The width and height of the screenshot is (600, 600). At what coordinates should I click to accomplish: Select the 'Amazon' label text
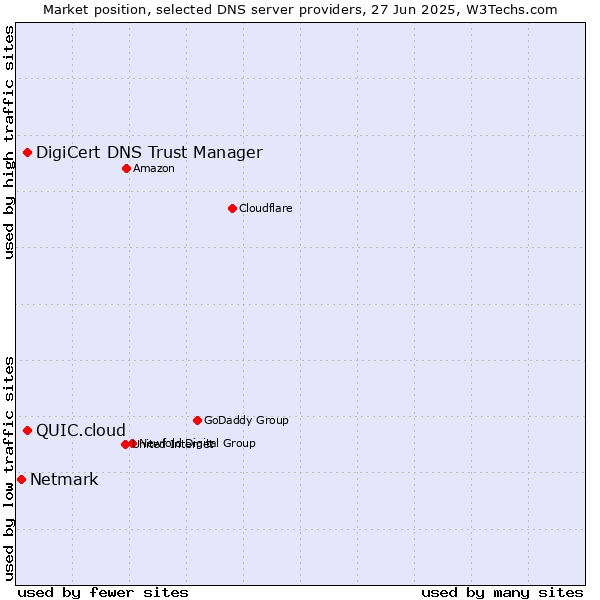[x=154, y=168]
